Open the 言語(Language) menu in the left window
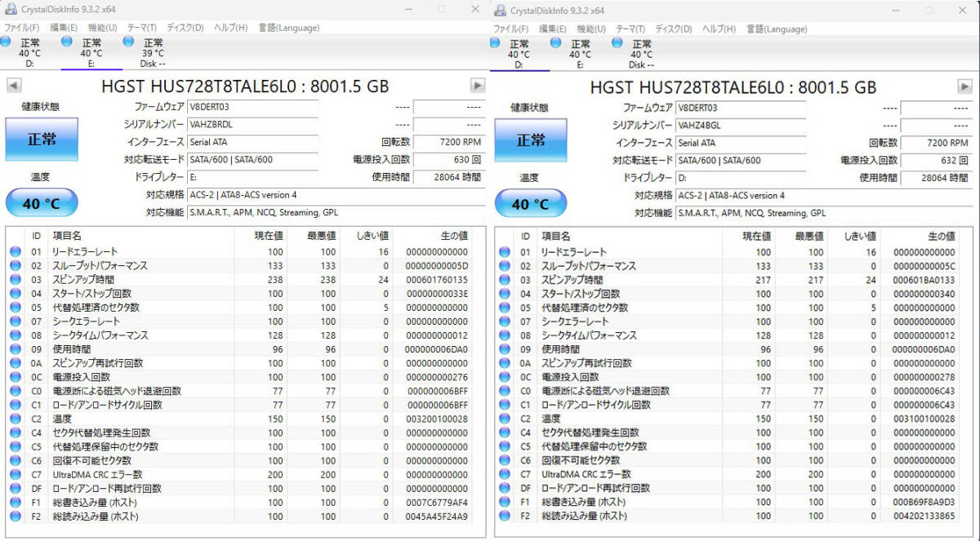The image size is (980, 541). [289, 28]
